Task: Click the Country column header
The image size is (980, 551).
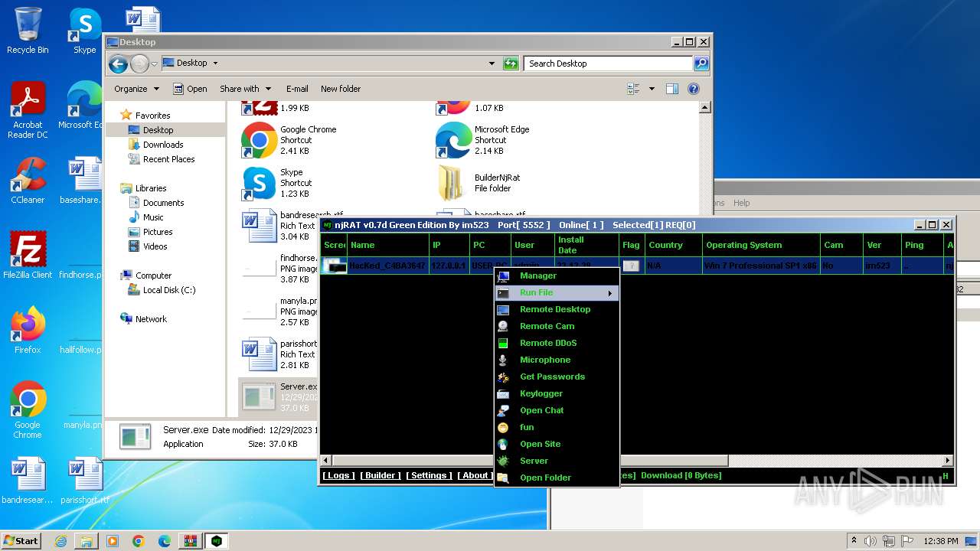Action: coord(672,245)
